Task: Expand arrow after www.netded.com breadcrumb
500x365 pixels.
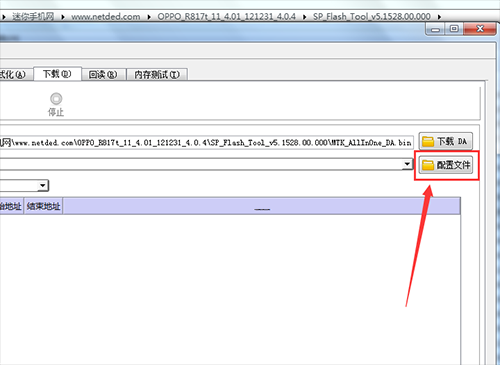Action: click(x=149, y=17)
